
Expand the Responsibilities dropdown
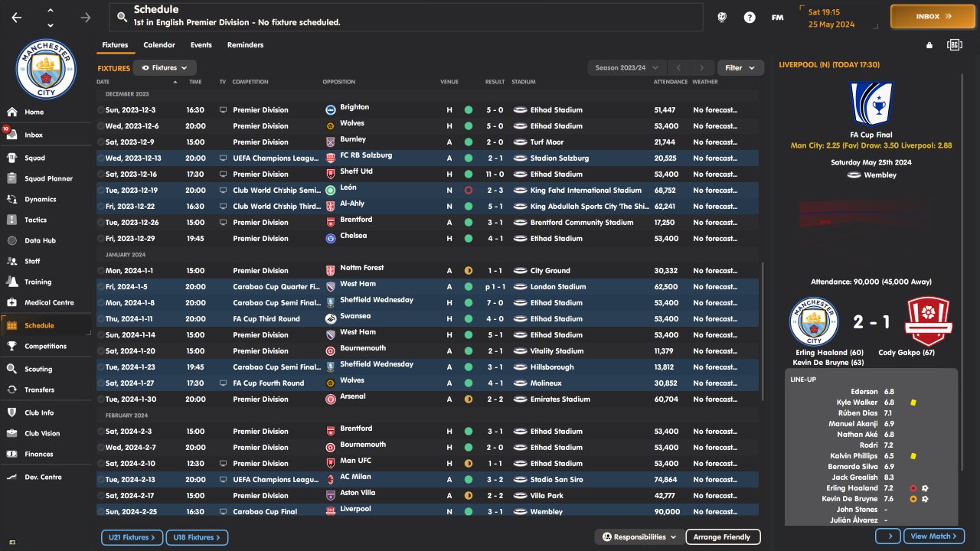click(639, 537)
